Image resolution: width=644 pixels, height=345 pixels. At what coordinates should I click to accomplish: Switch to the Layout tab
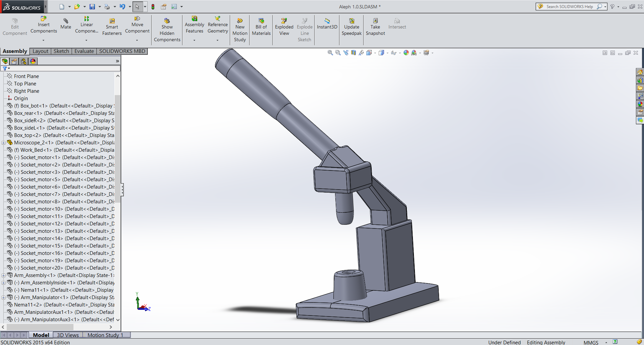[x=41, y=51]
